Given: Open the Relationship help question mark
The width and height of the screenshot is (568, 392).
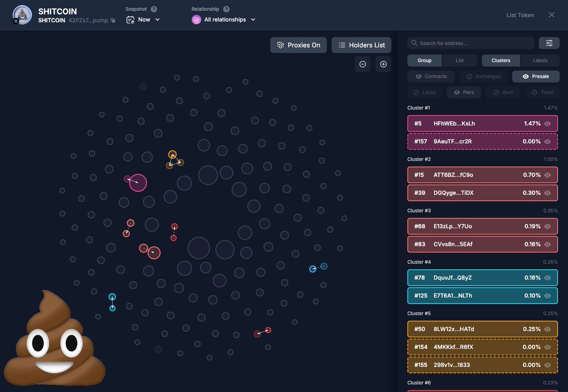Looking at the screenshot, I should 226,9.
